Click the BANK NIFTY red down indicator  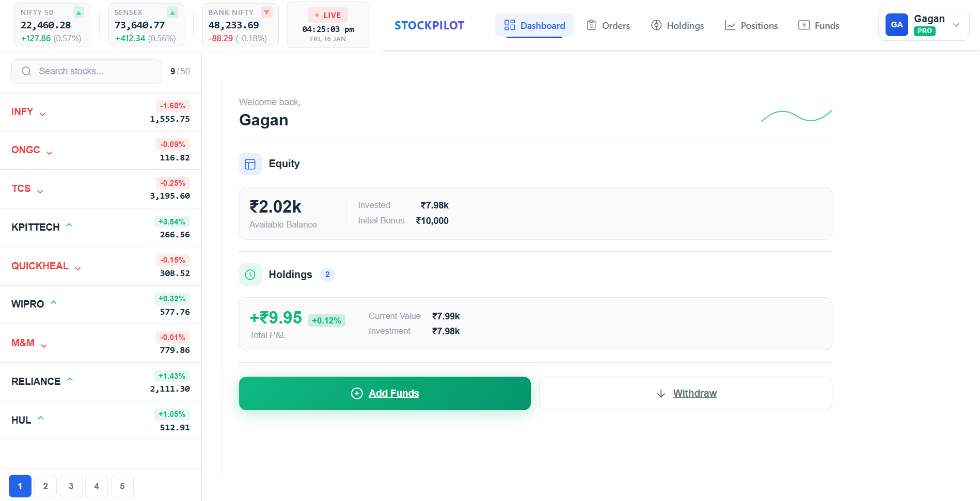pyautogui.click(x=267, y=11)
